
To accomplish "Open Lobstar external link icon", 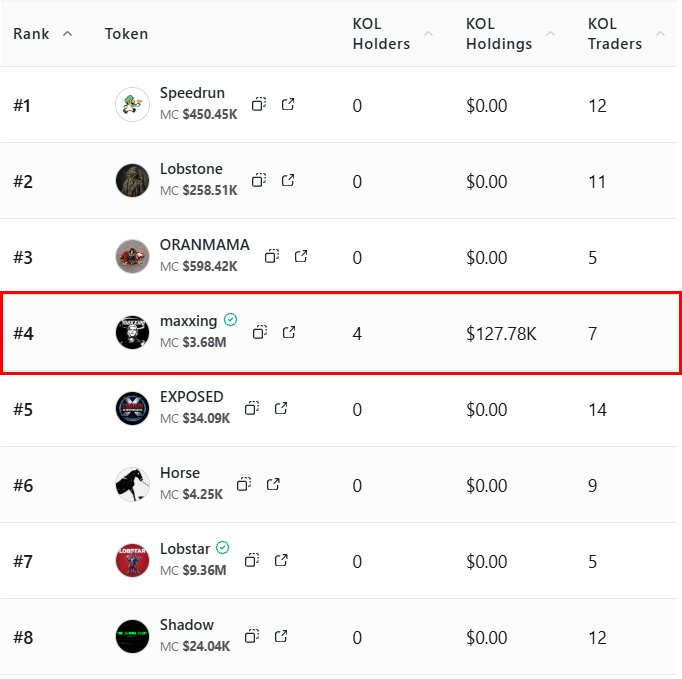I will click(x=282, y=560).
